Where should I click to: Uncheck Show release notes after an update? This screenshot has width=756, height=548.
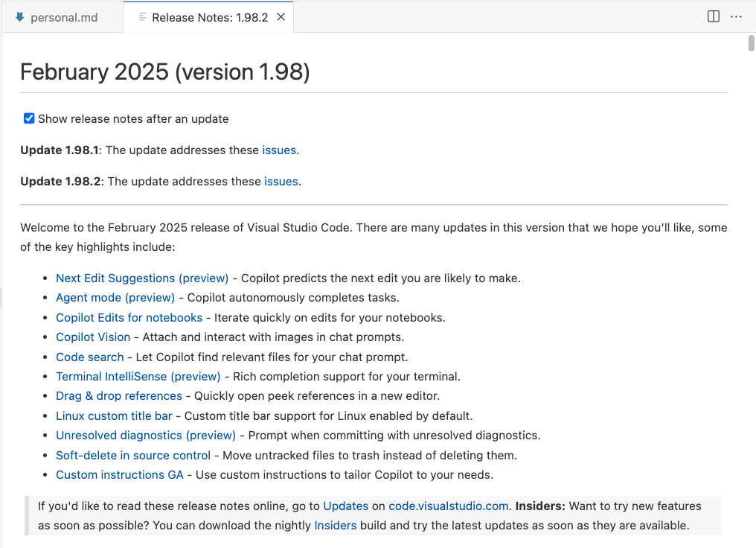click(29, 118)
